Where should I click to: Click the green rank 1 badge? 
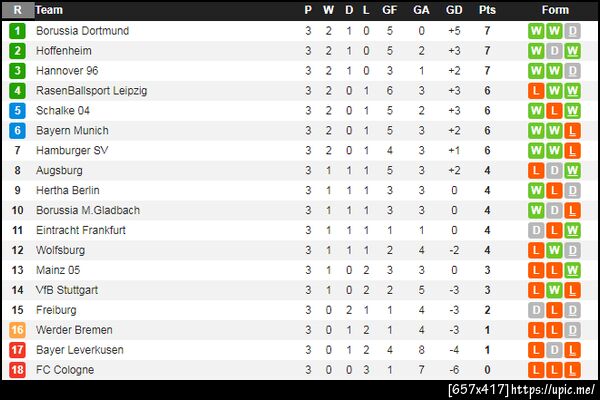(x=17, y=31)
